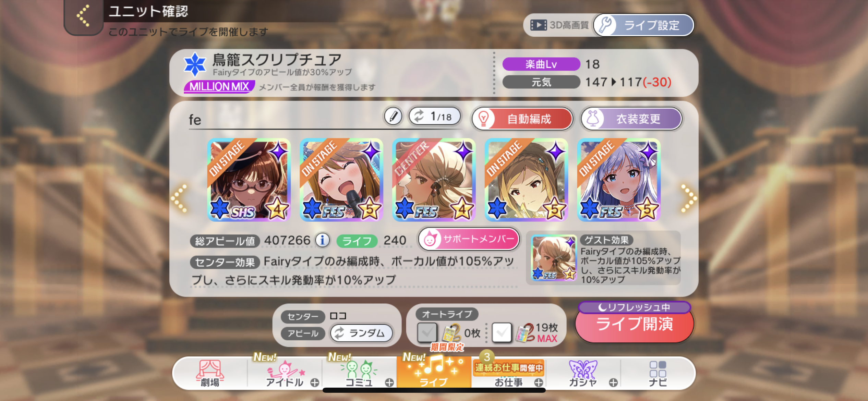Select the ライブ tab in the bottom bar
The height and width of the screenshot is (401, 868).
(x=434, y=373)
